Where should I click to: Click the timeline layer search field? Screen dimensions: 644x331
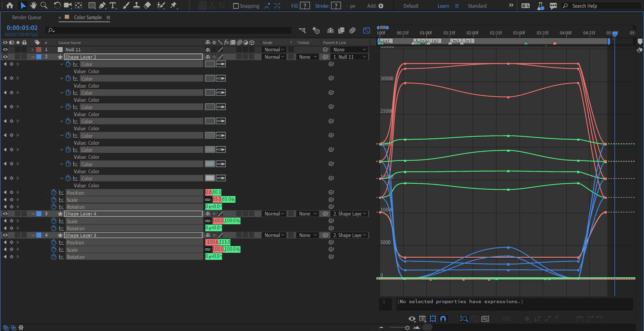pos(168,31)
